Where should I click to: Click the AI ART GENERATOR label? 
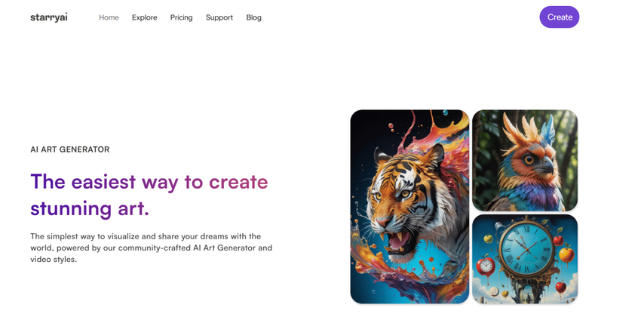tap(70, 149)
